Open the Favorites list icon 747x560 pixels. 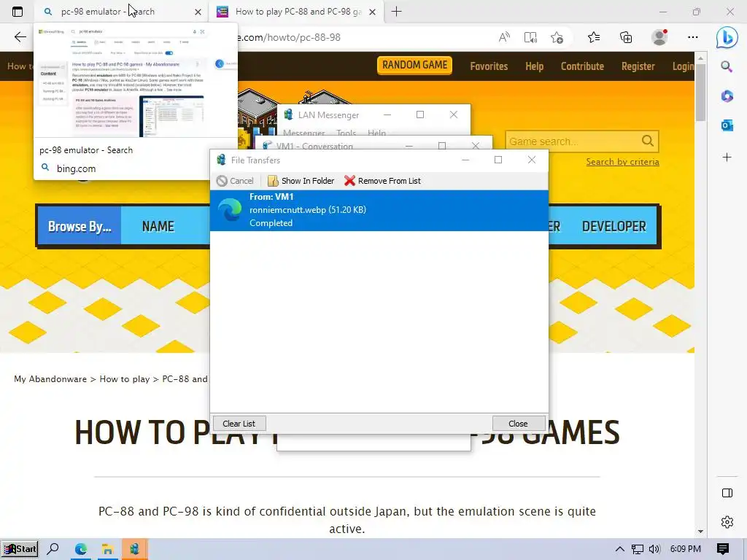pos(594,37)
